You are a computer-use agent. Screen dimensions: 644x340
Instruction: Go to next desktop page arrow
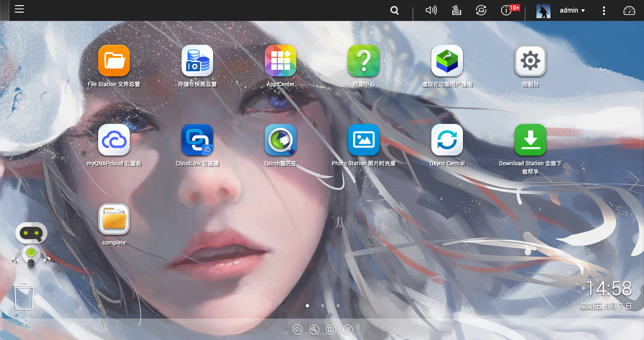[x=634, y=180]
